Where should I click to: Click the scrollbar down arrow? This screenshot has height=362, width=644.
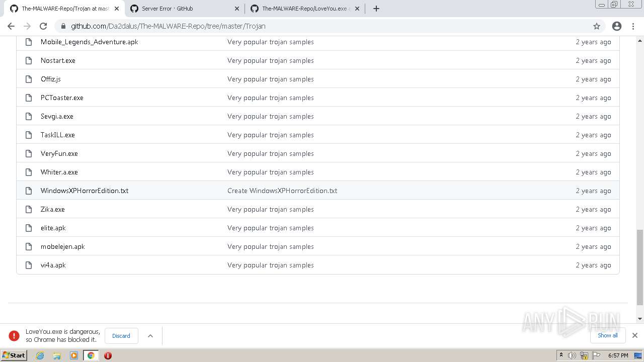pos(639,319)
